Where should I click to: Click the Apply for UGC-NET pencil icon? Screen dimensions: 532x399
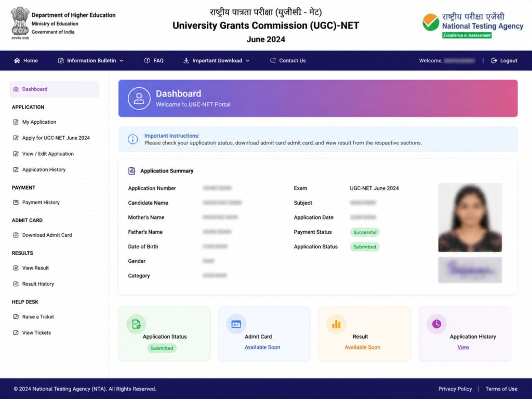coord(16,138)
